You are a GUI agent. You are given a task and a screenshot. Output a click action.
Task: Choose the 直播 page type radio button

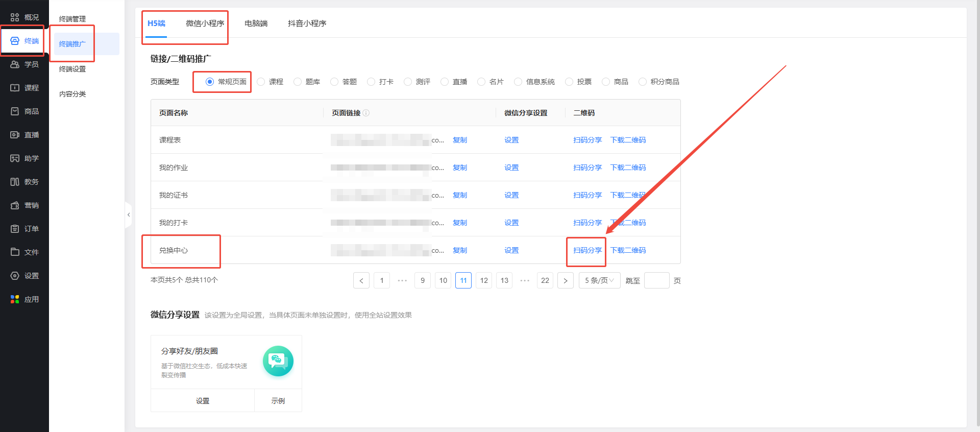click(445, 82)
